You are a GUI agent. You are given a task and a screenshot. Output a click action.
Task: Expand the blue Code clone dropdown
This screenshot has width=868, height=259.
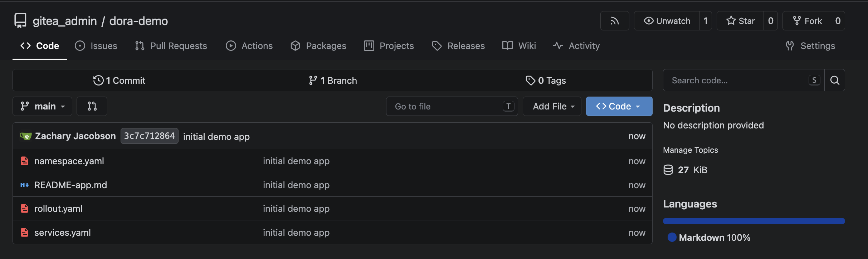pos(619,106)
